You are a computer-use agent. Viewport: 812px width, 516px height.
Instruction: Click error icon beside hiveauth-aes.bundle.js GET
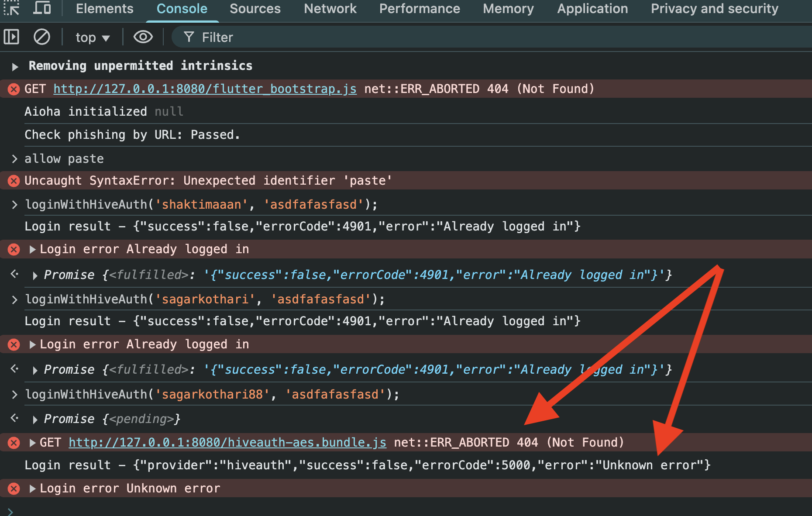click(14, 443)
